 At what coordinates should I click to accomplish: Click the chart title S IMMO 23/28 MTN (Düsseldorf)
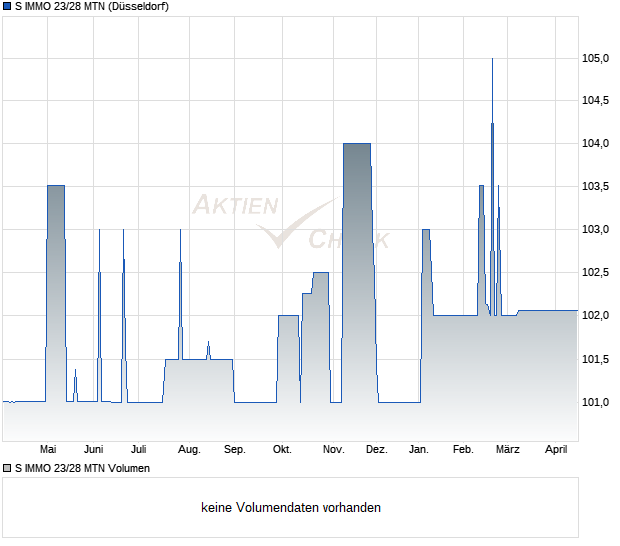coord(91,7)
